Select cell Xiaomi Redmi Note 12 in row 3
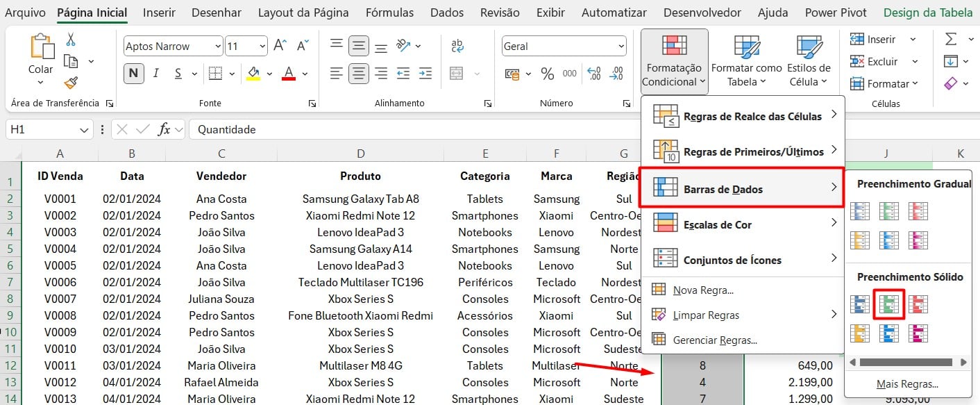Image resolution: width=980 pixels, height=405 pixels. tap(360, 215)
